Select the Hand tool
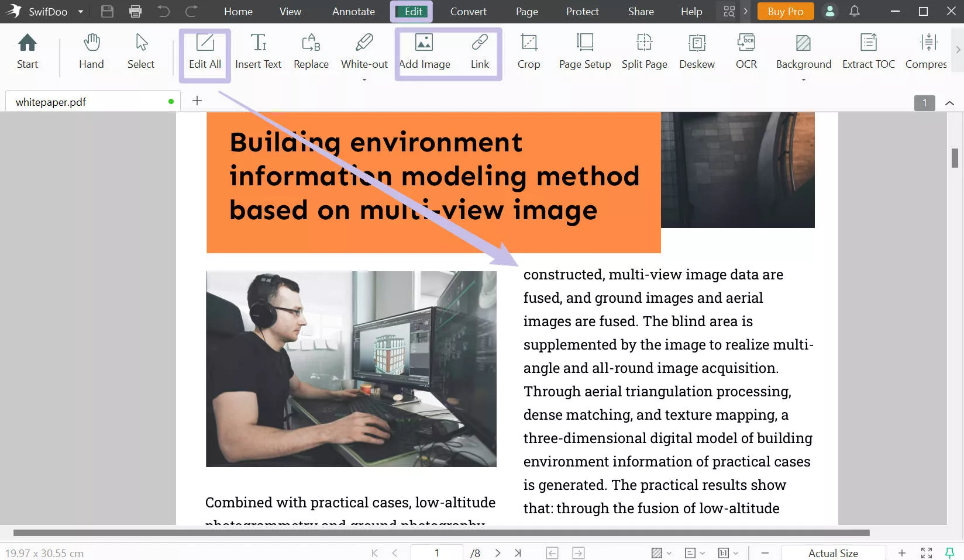The image size is (964, 560). [x=91, y=51]
